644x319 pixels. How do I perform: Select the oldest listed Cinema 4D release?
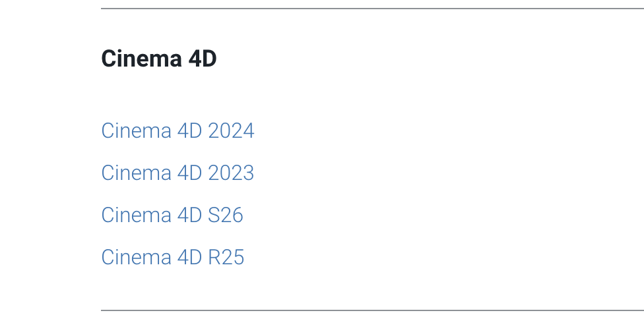(x=173, y=257)
